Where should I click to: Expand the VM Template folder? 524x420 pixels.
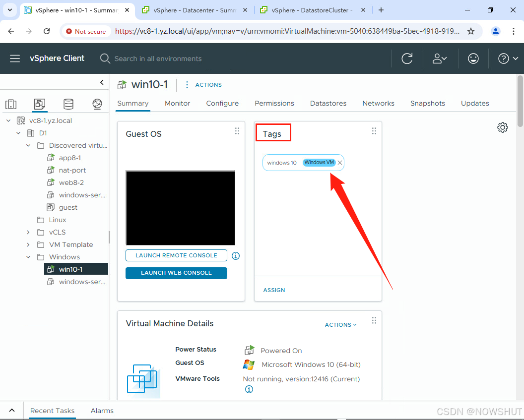[28, 245]
